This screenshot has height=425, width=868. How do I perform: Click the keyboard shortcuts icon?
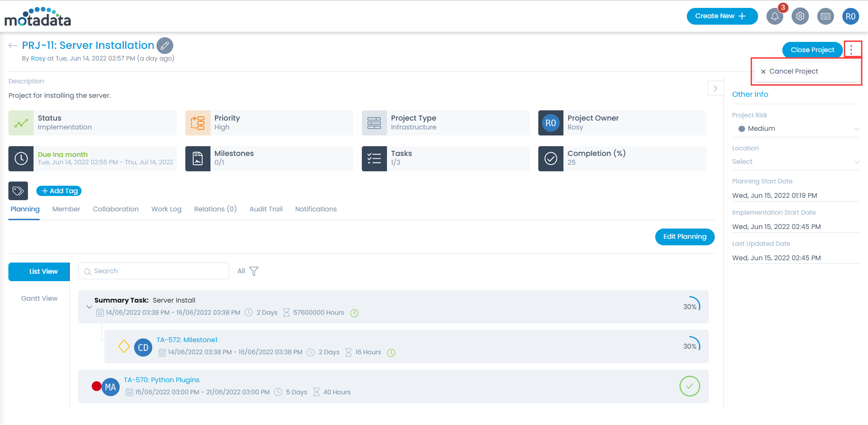[x=825, y=16]
